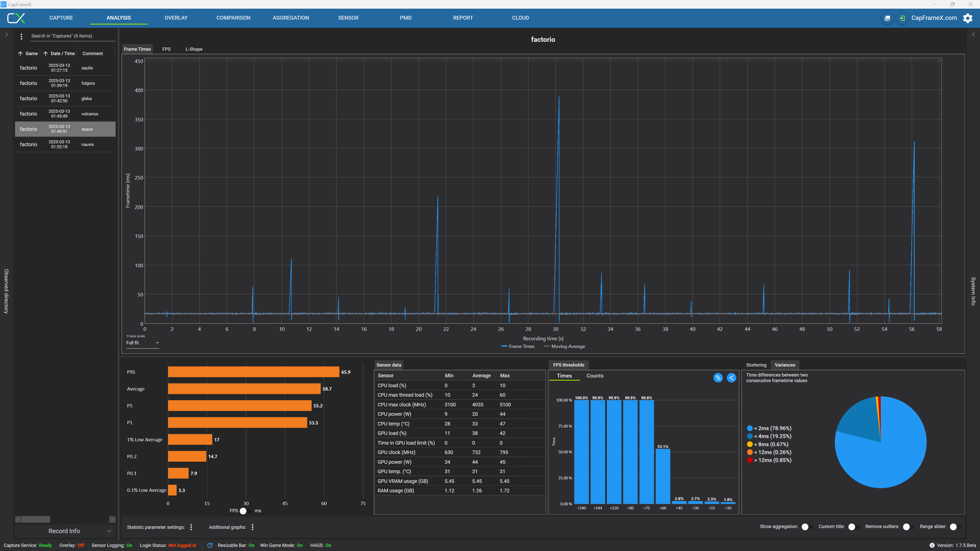
Task: Select the gleba capture record
Action: coord(65,98)
